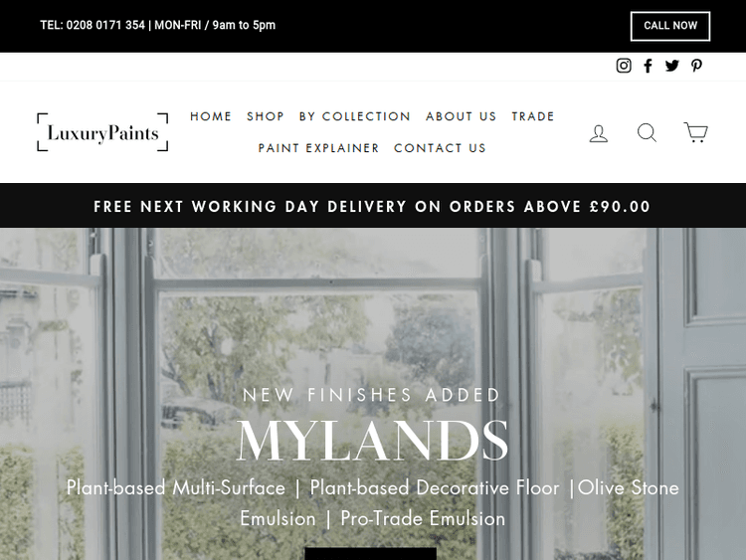
Task: Open the SHOP menu
Action: [x=266, y=116]
